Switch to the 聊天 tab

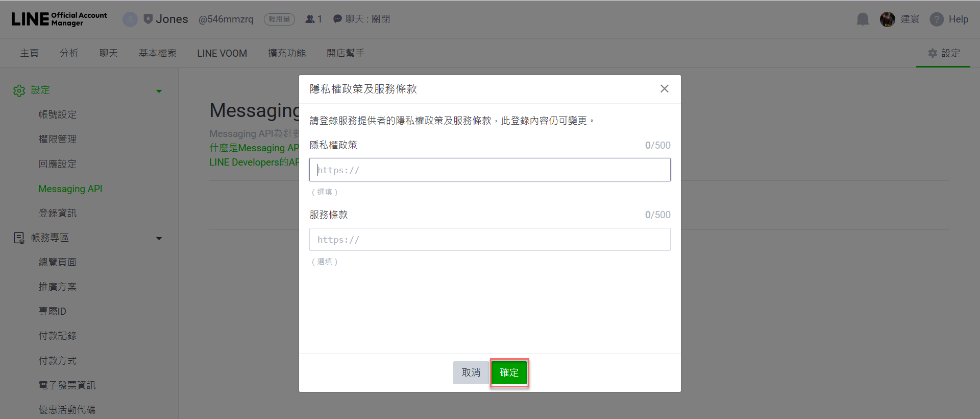pyautogui.click(x=109, y=53)
